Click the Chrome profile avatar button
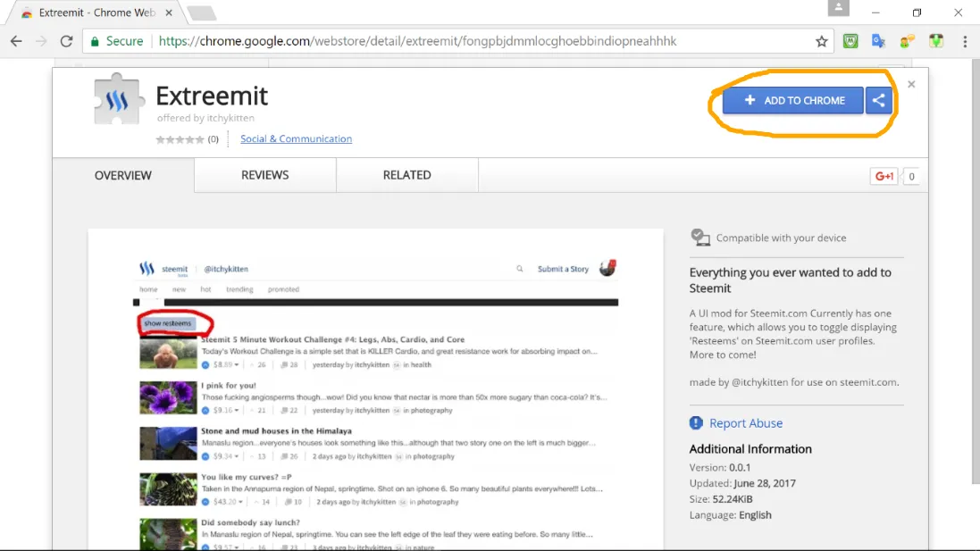The width and height of the screenshot is (980, 551). pos(838,8)
